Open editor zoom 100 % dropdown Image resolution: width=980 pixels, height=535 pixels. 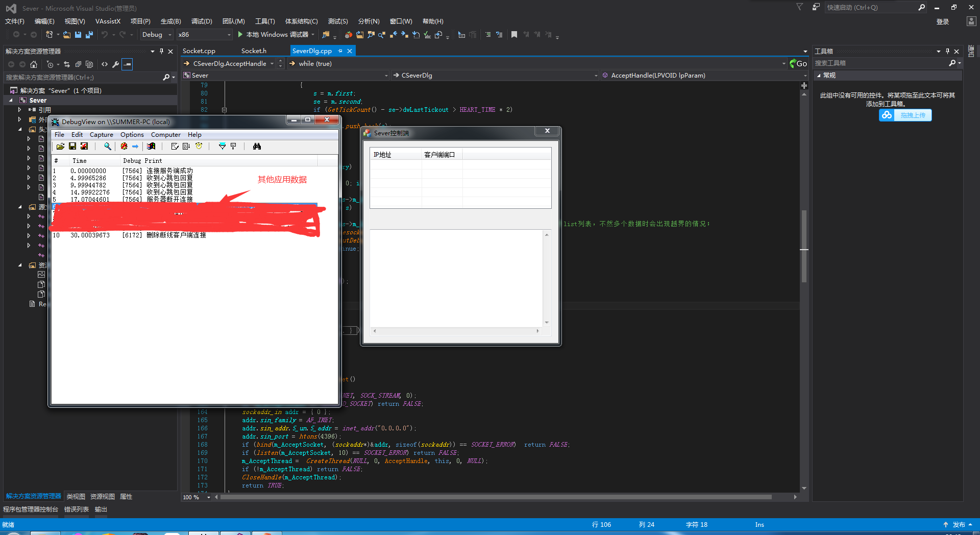209,497
